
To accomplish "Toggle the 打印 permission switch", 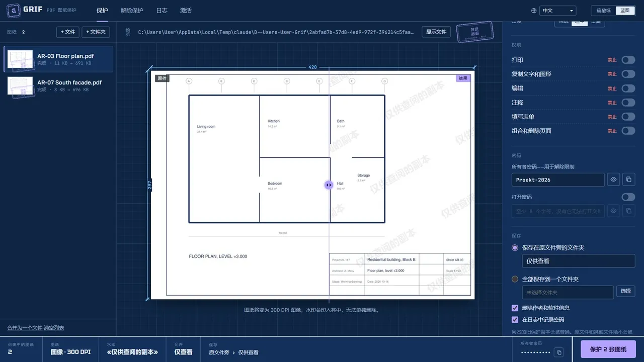I will pos(628,60).
